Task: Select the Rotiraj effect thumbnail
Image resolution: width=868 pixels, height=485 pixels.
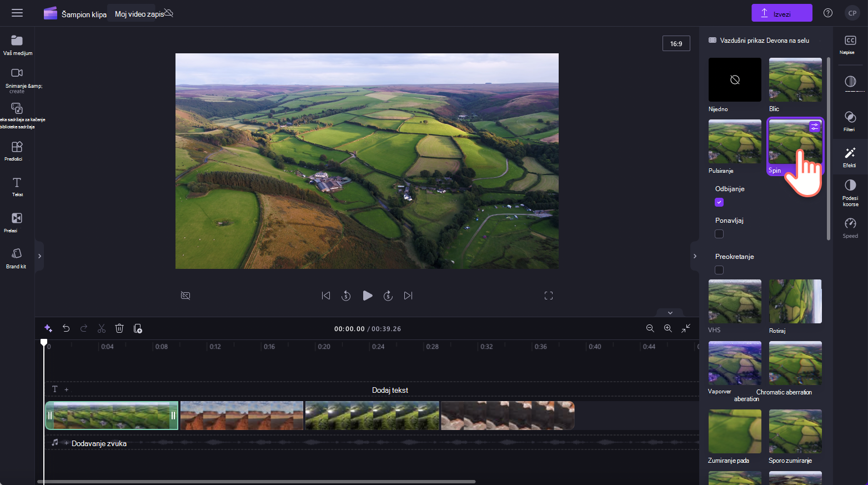Action: [x=795, y=301]
